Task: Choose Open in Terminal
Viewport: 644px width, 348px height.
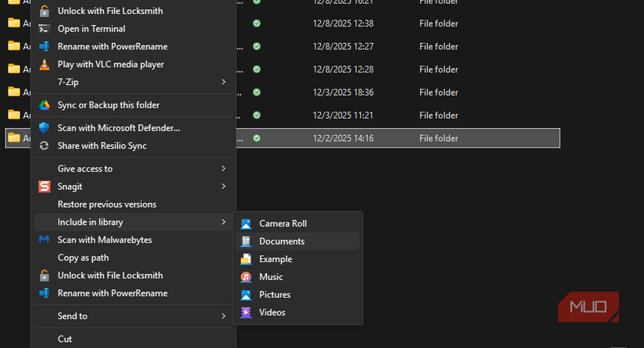Action: 91,29
